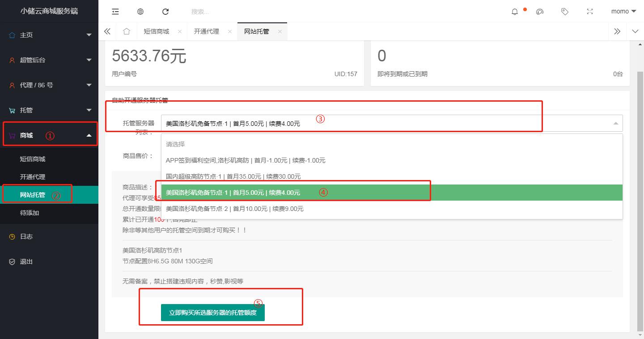Select 国内超级高防节点·1 option
Viewport: 644px width, 339px height.
(x=392, y=176)
